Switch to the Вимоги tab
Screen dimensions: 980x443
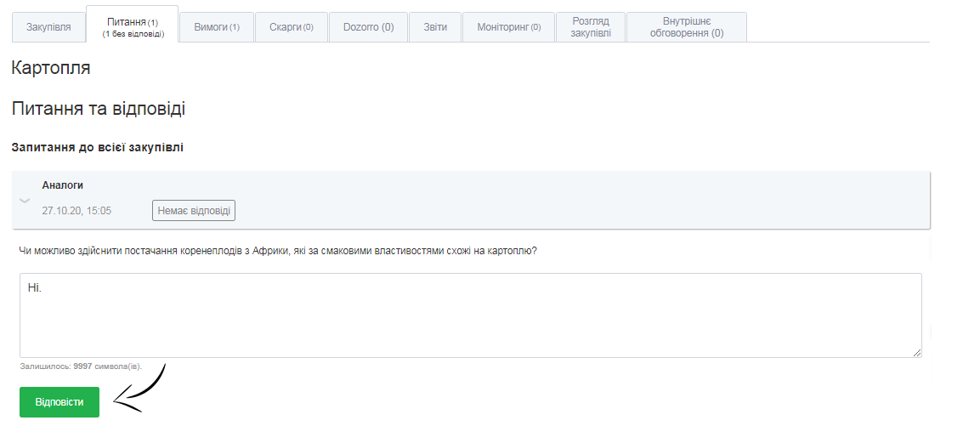(x=217, y=27)
